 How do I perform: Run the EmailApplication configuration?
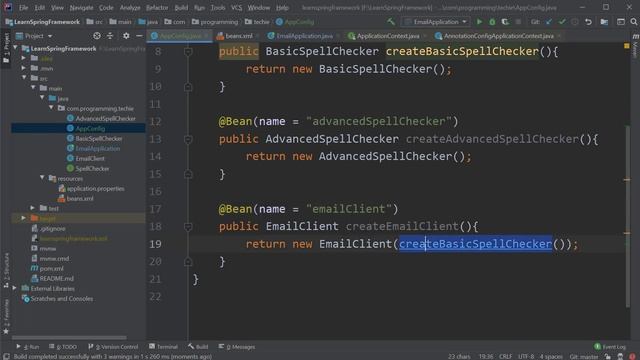click(479, 22)
